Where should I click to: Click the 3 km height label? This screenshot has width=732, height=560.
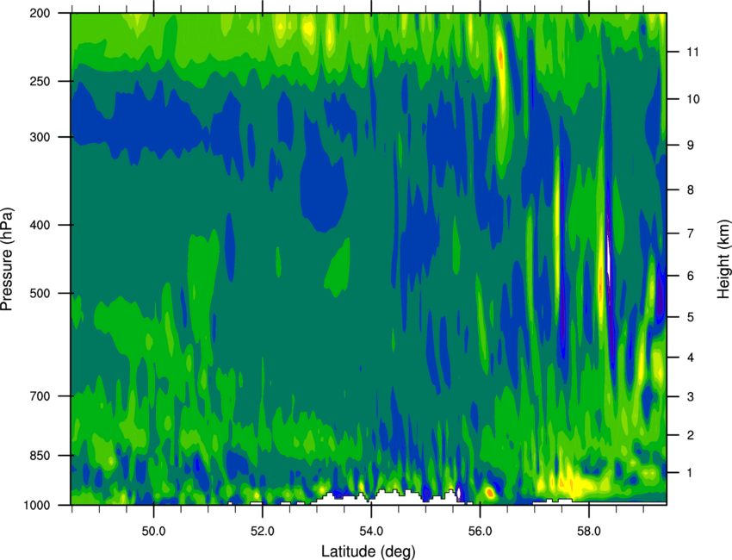tap(691, 397)
